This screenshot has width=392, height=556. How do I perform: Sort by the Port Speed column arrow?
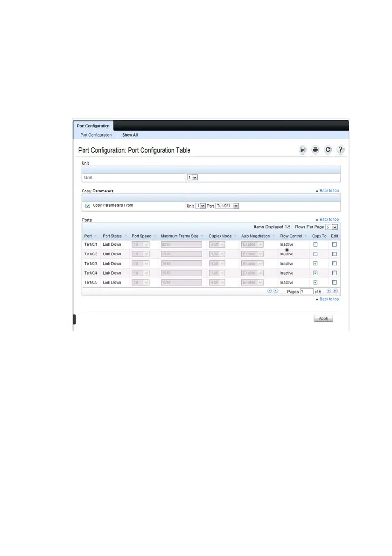[154, 236]
